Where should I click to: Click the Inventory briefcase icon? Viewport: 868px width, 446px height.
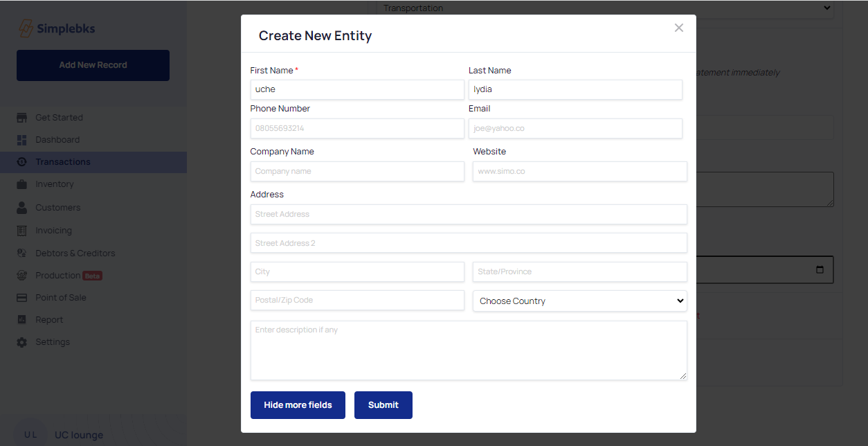tap(22, 184)
